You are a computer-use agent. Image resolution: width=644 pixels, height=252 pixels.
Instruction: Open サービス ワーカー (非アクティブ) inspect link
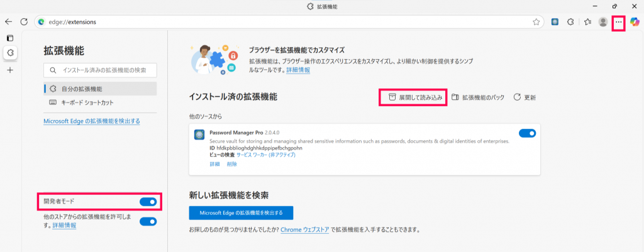(266, 155)
